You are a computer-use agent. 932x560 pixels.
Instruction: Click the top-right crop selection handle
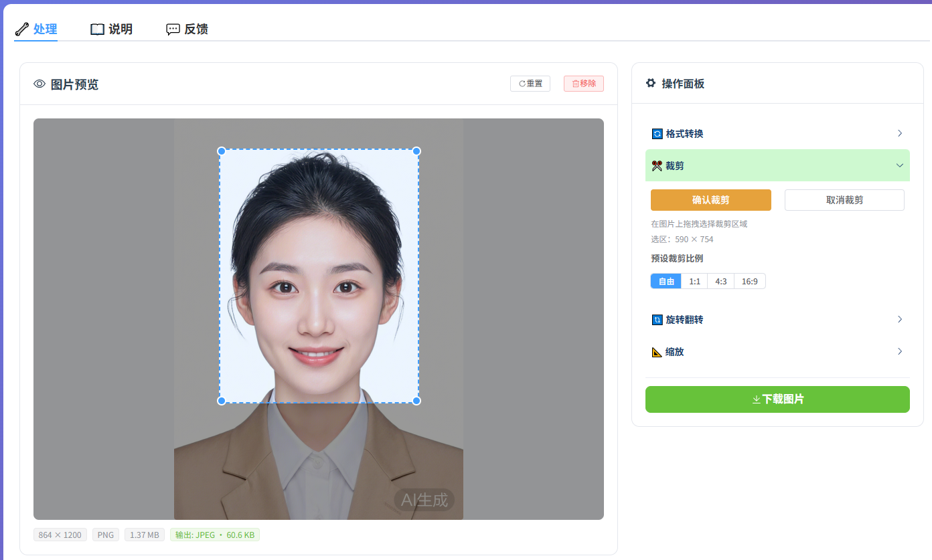pos(416,151)
